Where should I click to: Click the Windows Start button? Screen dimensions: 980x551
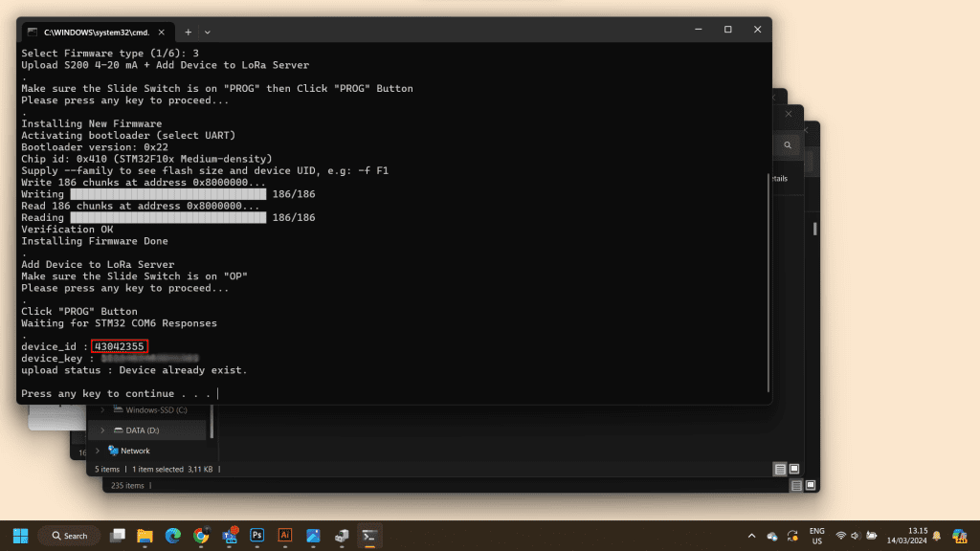pos(20,536)
